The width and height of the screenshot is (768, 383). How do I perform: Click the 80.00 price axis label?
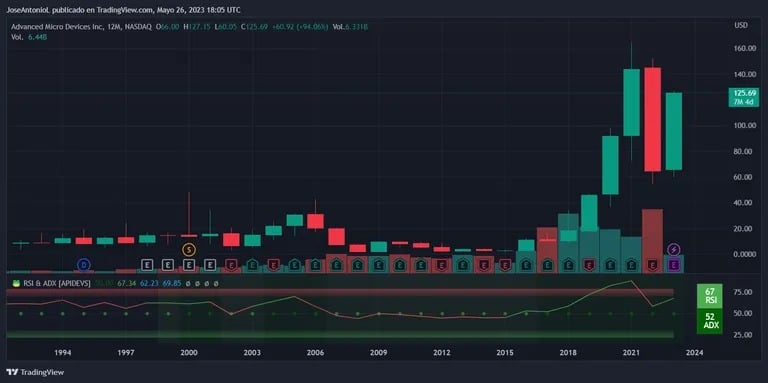pos(744,151)
